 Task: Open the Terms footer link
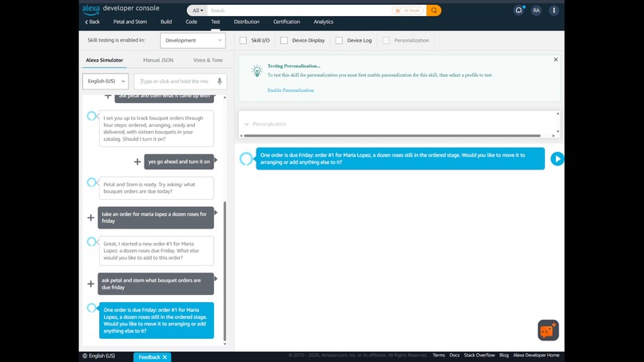438,356
